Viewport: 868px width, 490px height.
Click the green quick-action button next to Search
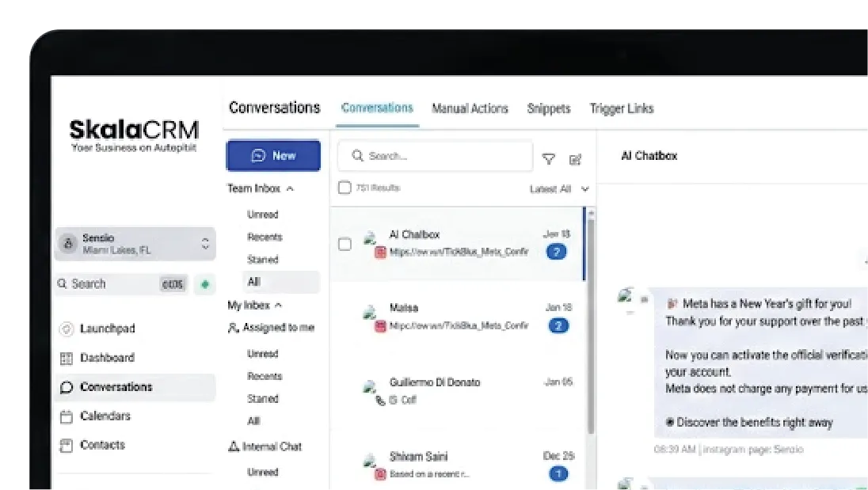coord(205,284)
